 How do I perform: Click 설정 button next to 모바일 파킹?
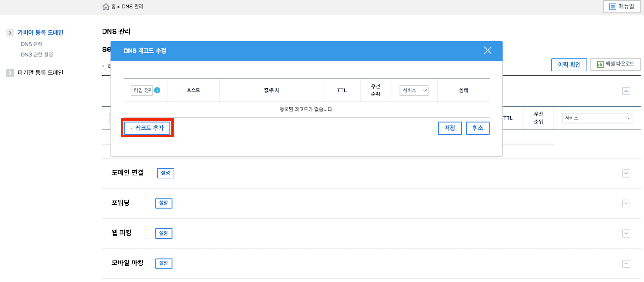coord(164,264)
